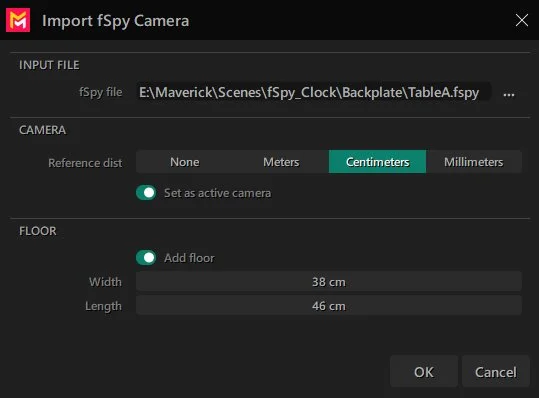The height and width of the screenshot is (398, 539).
Task: Click the 'Length' label
Action: [103, 306]
